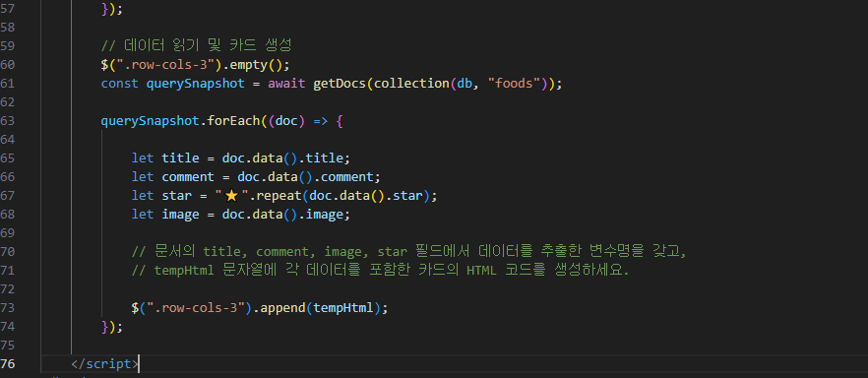
Task: Click the Korean comment '데이터 읽기 및 카드 생성'
Action: tap(207, 46)
